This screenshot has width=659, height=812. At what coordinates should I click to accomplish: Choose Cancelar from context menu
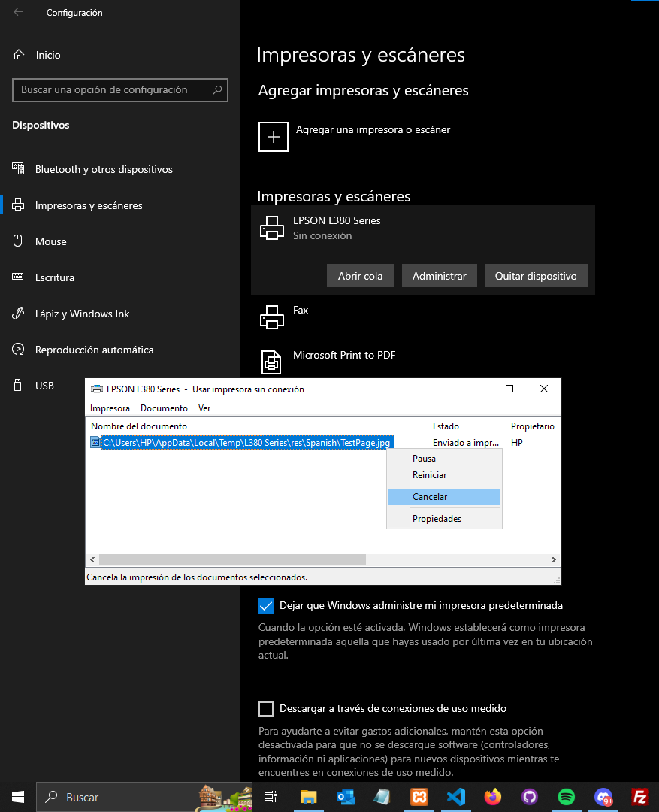point(444,497)
